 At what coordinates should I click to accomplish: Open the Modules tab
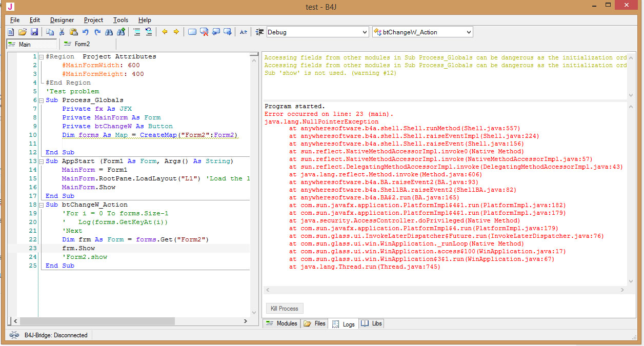281,323
